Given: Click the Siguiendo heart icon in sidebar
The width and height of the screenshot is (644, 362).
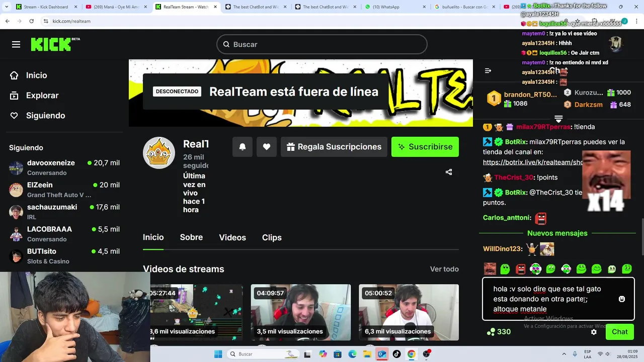Looking at the screenshot, I should pyautogui.click(x=14, y=116).
